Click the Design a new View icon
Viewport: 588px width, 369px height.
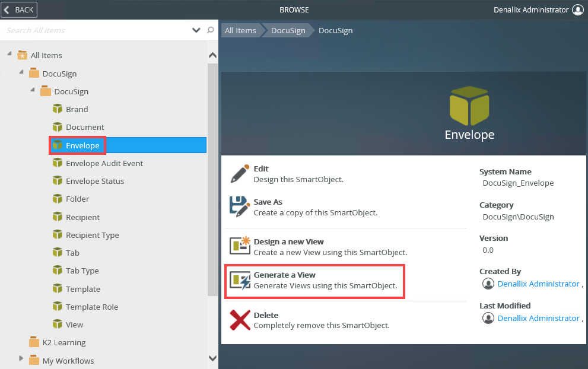[x=240, y=246]
